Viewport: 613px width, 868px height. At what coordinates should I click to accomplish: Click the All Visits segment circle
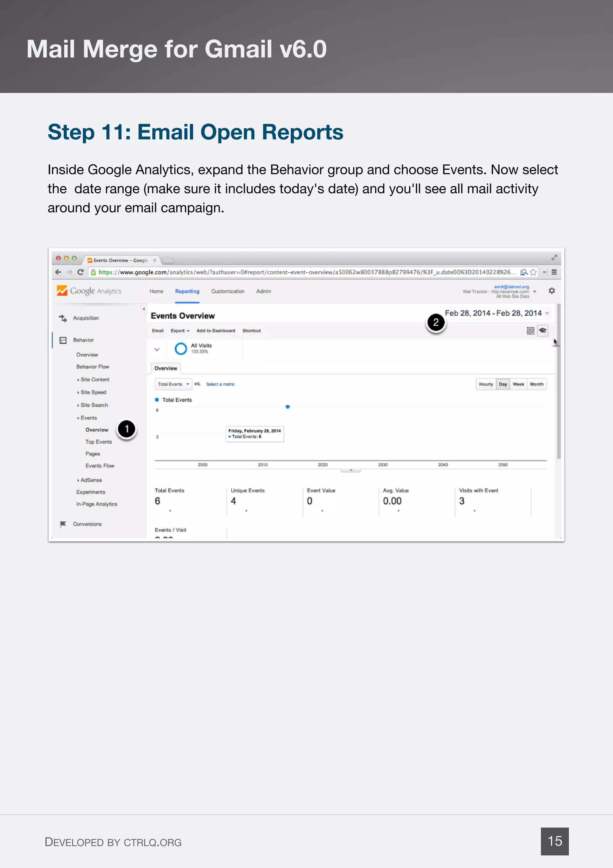point(181,348)
